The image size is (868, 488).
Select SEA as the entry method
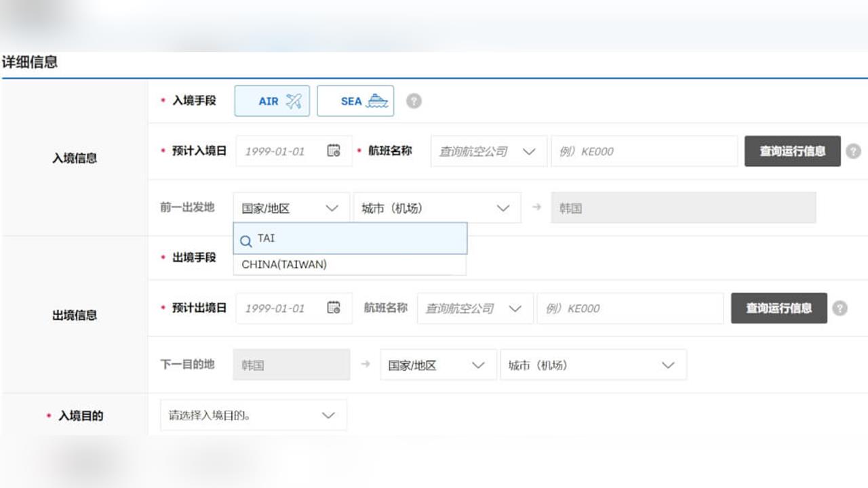pos(355,100)
